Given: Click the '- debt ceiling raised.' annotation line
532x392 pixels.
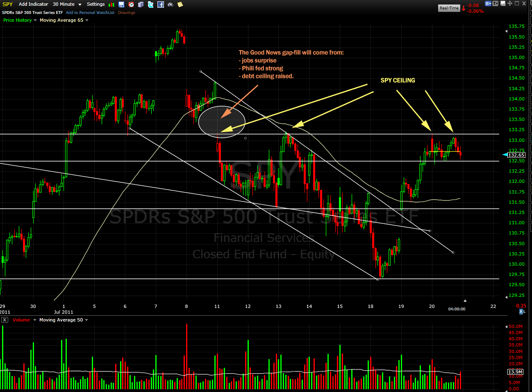Looking at the screenshot, I should [x=266, y=76].
